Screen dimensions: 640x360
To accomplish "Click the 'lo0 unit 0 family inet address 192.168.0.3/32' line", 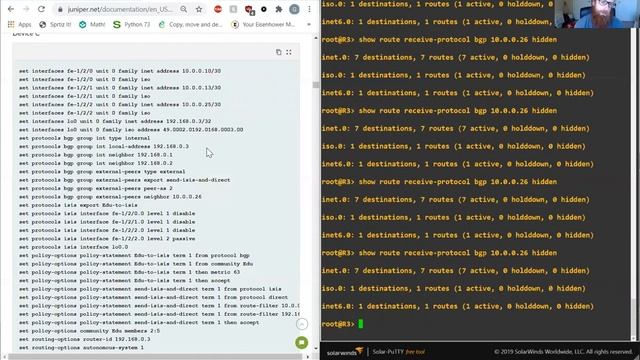I will click(x=115, y=121).
